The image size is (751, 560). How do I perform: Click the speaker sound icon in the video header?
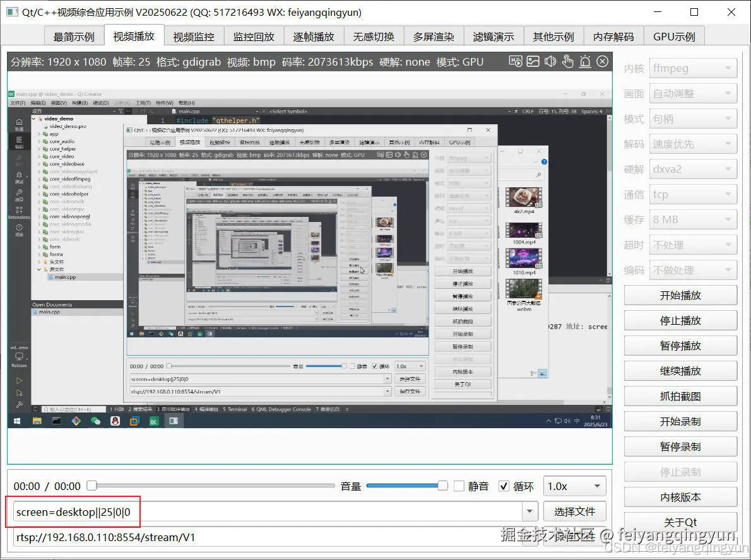click(550, 61)
